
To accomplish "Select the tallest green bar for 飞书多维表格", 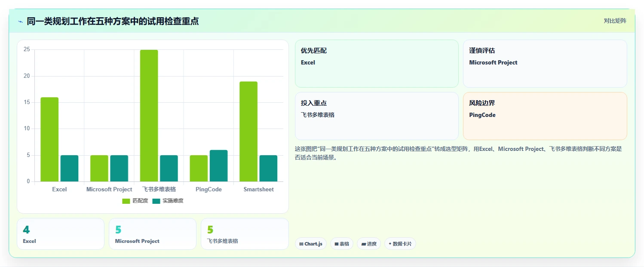I will pos(149,116).
